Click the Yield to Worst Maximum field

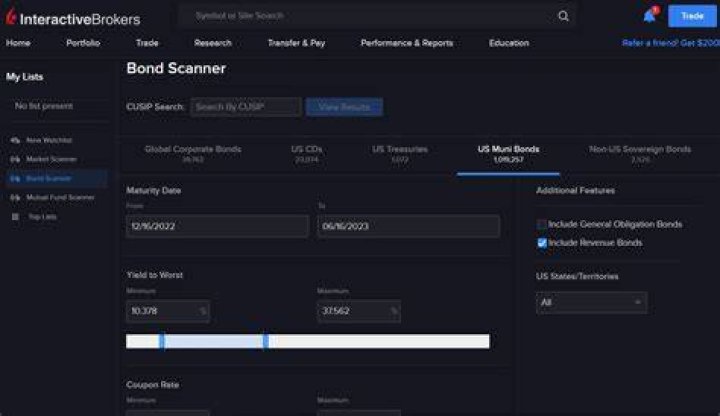pyautogui.click(x=359, y=311)
